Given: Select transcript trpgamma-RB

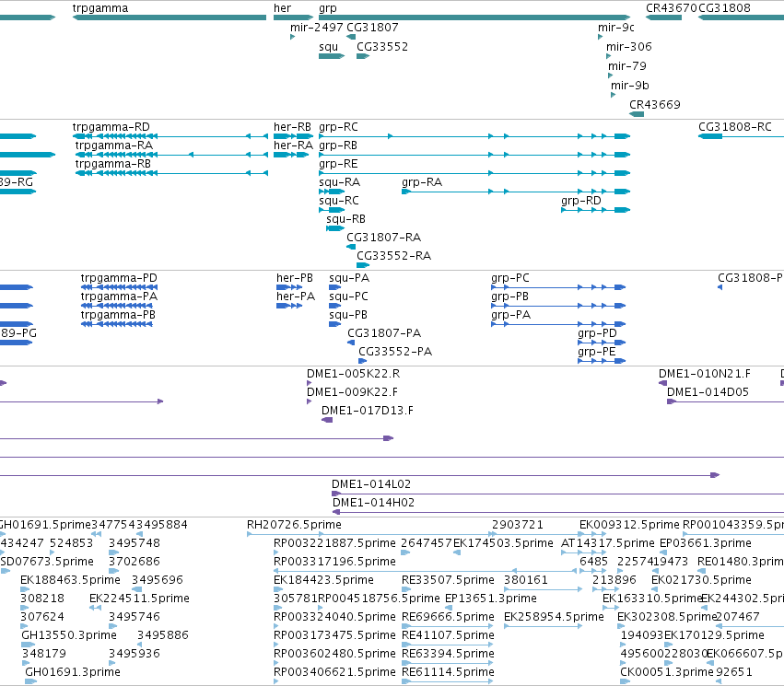Looking at the screenshot, I should pos(171,173).
